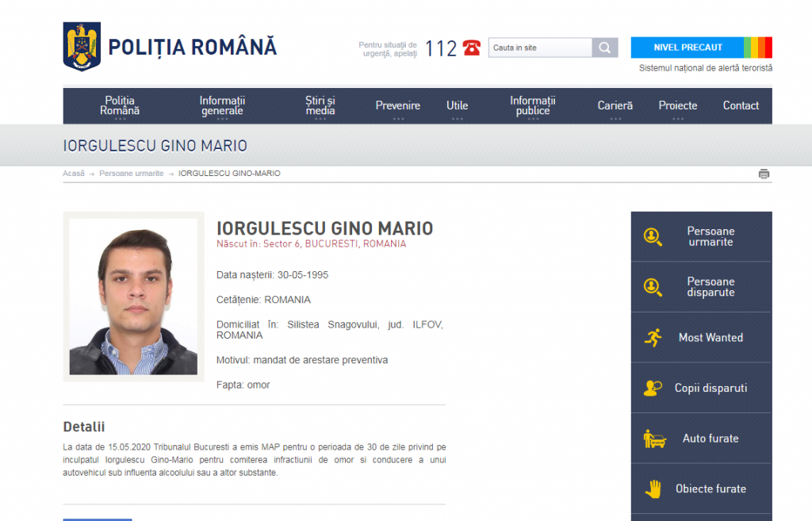Click the Persoane urmarite breadcrumb link
The height and width of the screenshot is (521, 812).
(132, 174)
